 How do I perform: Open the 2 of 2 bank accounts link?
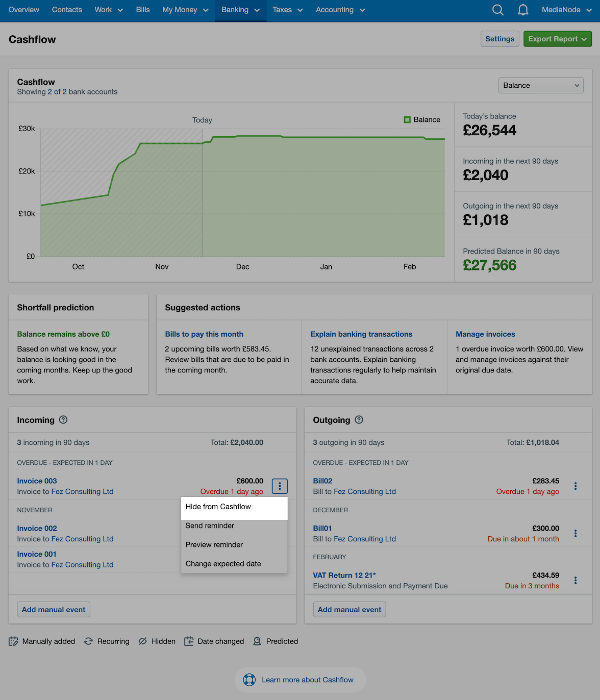(57, 92)
